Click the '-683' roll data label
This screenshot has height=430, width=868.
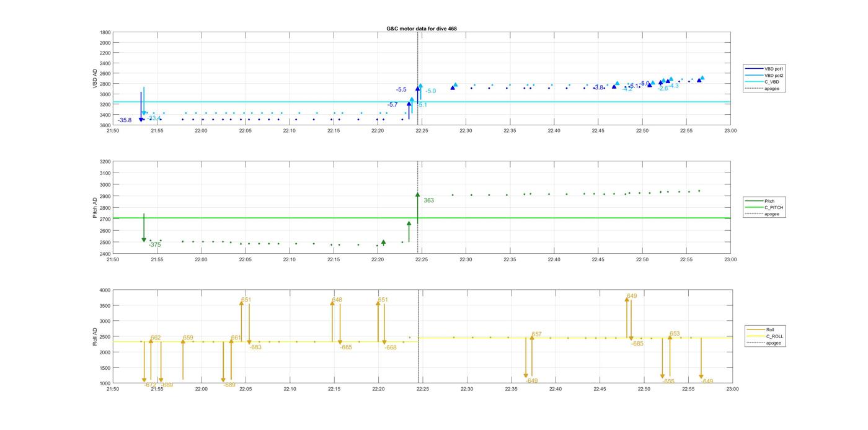255,347
